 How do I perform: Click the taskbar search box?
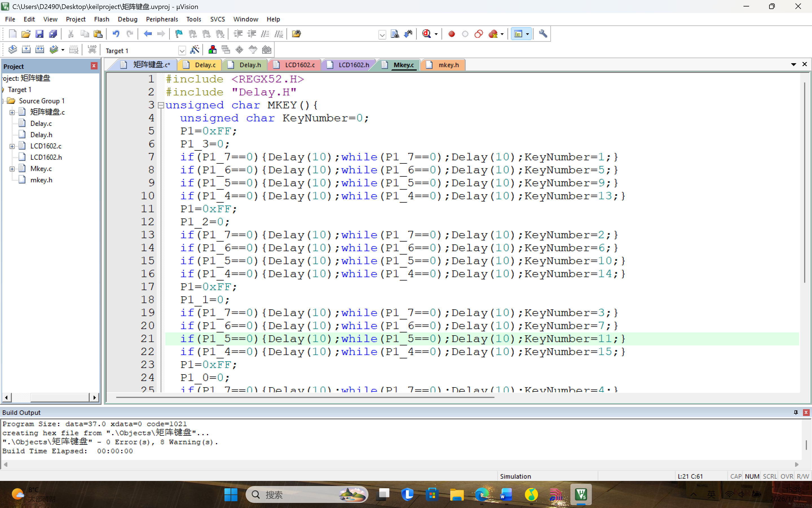(307, 494)
